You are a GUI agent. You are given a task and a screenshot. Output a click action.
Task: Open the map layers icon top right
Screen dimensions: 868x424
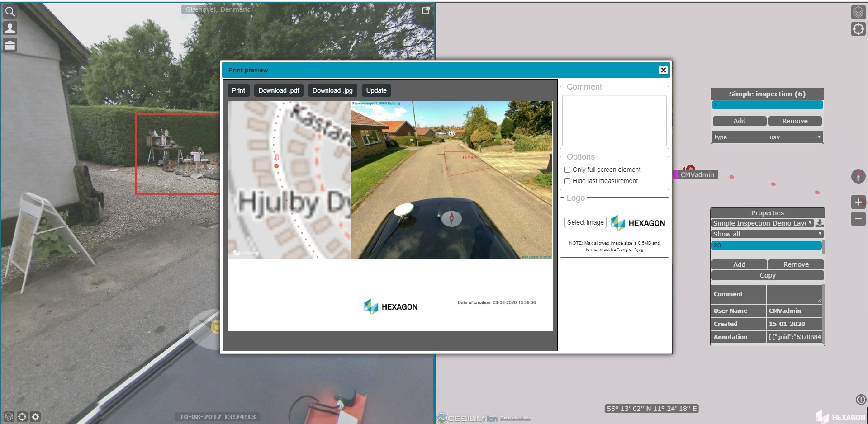pyautogui.click(x=858, y=12)
